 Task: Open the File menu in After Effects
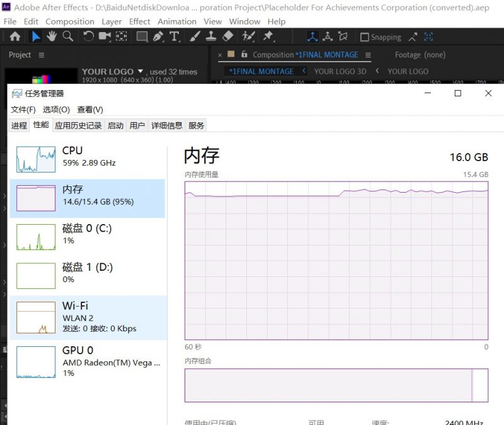[10, 21]
